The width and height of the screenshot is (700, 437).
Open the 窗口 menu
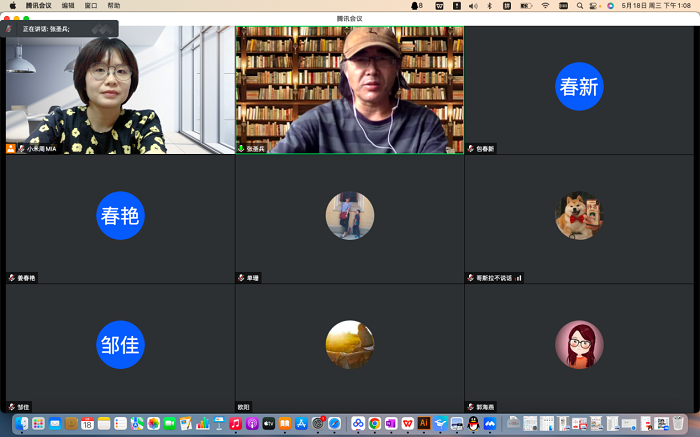tap(91, 5)
